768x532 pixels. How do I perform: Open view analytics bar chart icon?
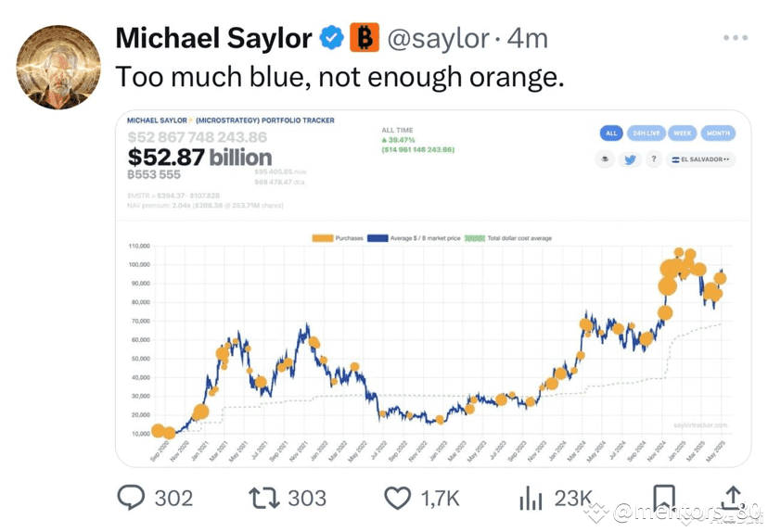coord(531,499)
